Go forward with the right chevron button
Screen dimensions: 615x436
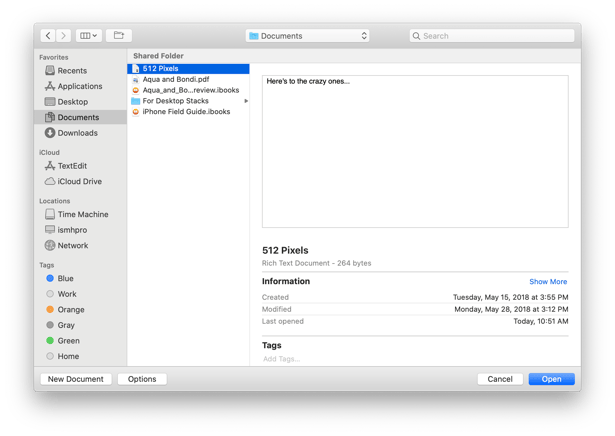tap(63, 36)
